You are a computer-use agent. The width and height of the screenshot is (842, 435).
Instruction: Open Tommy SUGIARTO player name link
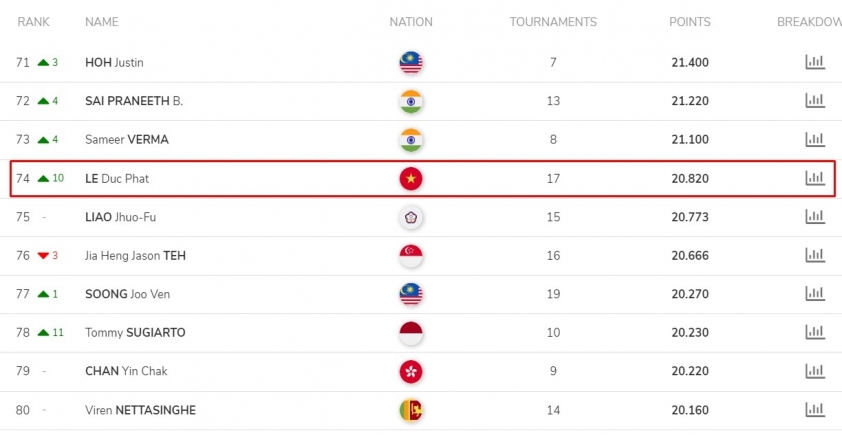135,333
